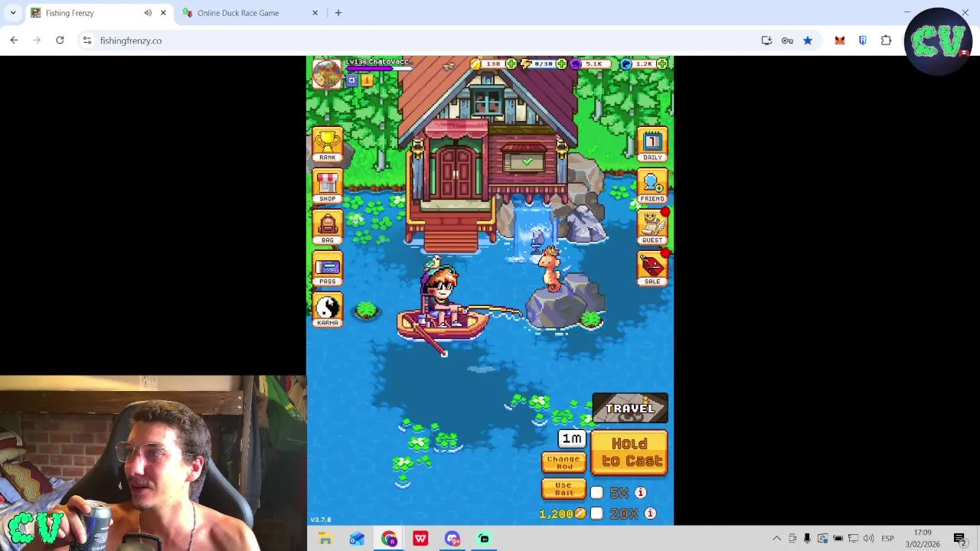The width and height of the screenshot is (980, 551).
Task: Open the Sale tag icon
Action: [652, 269]
